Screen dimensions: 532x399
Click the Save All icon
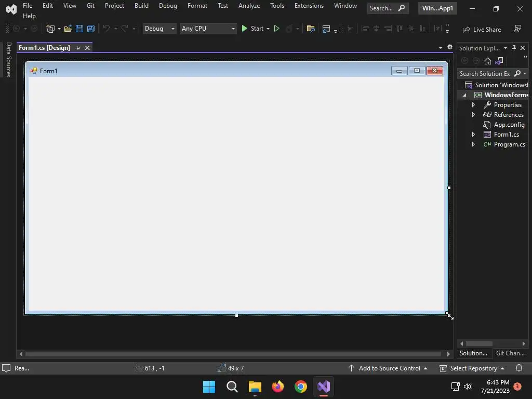[90, 29]
